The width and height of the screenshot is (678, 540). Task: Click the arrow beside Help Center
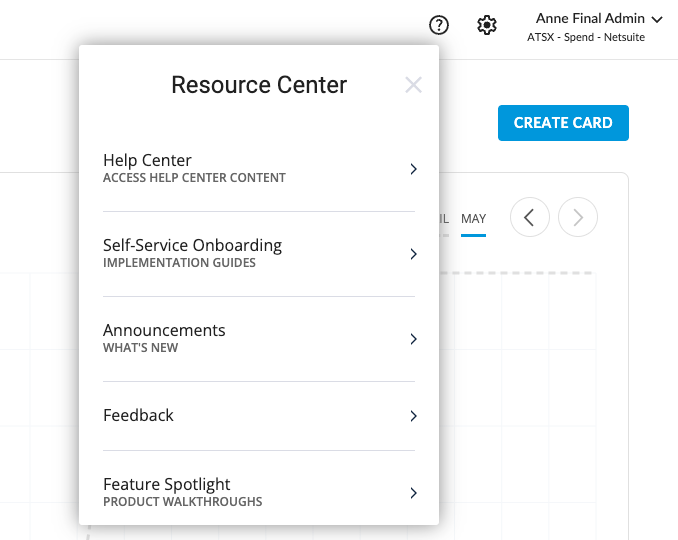click(x=413, y=169)
